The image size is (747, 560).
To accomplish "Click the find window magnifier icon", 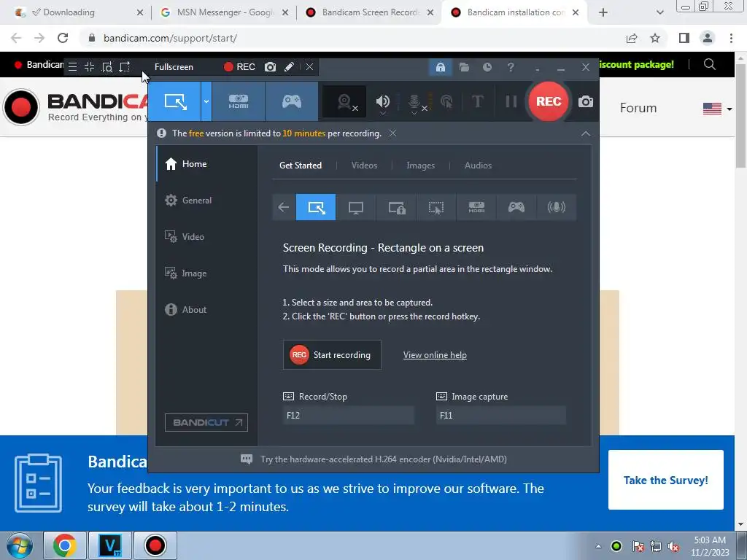I will 107,67.
